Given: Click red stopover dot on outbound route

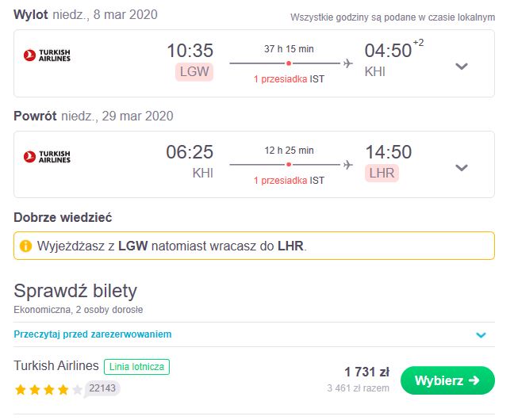Looking at the screenshot, I should (289, 63).
